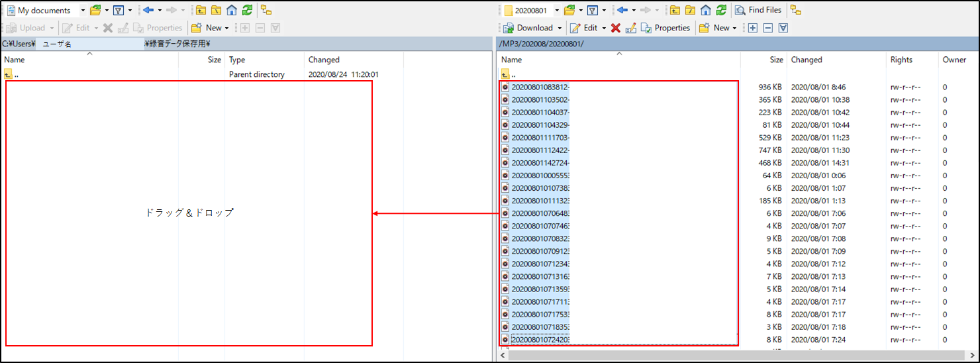Click local parent directory date 2020/08/24 11:20:01
The width and height of the screenshot is (980, 363).
(x=344, y=74)
